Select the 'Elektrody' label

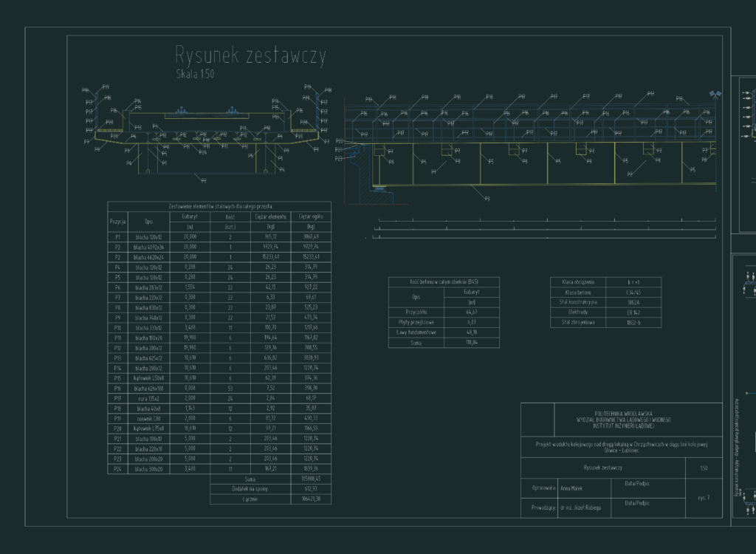click(578, 312)
